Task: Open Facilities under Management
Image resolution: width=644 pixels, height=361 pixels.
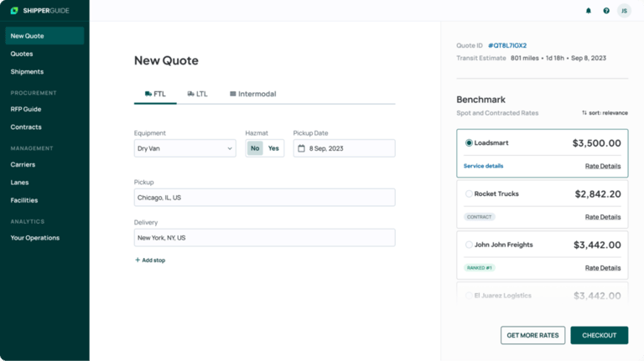Action: (24, 200)
